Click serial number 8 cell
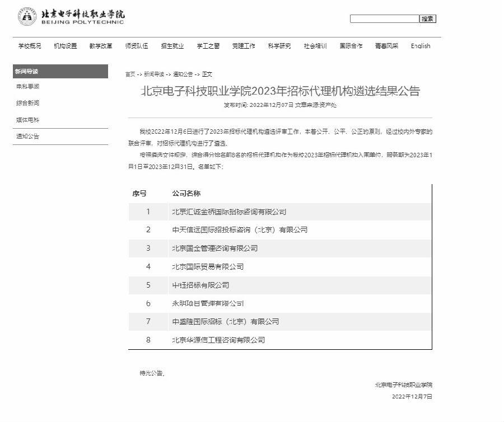Image resolution: width=504 pixels, height=422 pixels. tap(148, 340)
